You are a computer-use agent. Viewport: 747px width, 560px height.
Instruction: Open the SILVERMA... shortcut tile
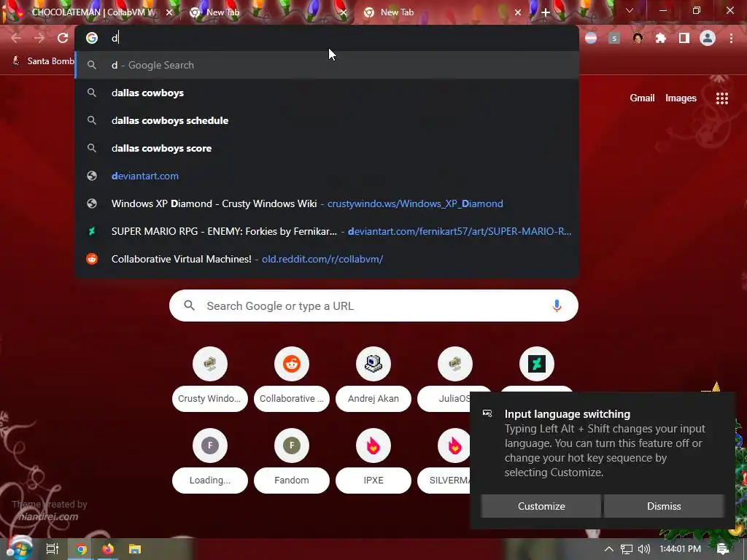pos(444,461)
